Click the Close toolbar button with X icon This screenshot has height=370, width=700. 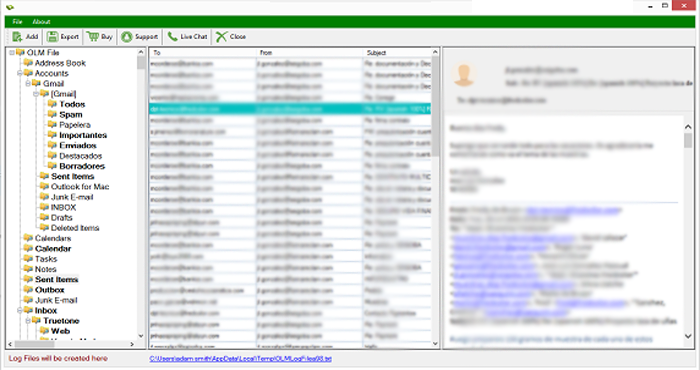tap(230, 37)
